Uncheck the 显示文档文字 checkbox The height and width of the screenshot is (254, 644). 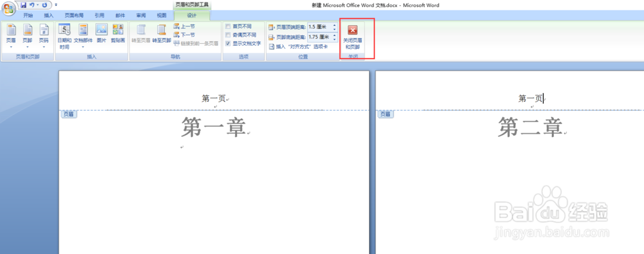pos(228,43)
